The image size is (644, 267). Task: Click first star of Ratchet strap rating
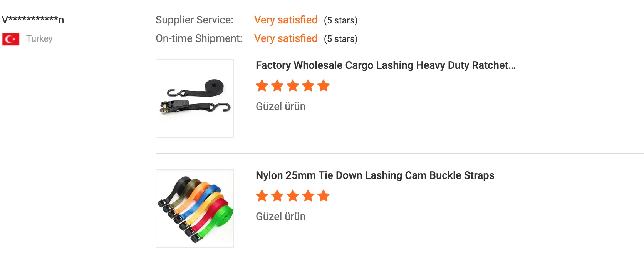pos(262,86)
